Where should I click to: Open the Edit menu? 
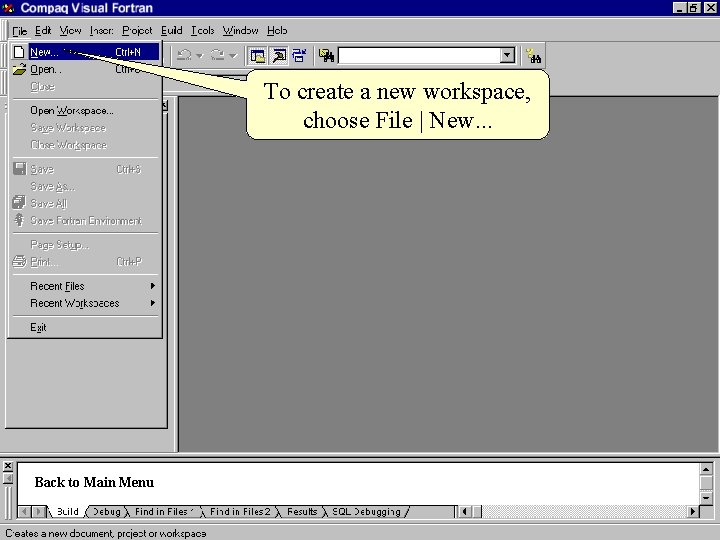point(43,31)
